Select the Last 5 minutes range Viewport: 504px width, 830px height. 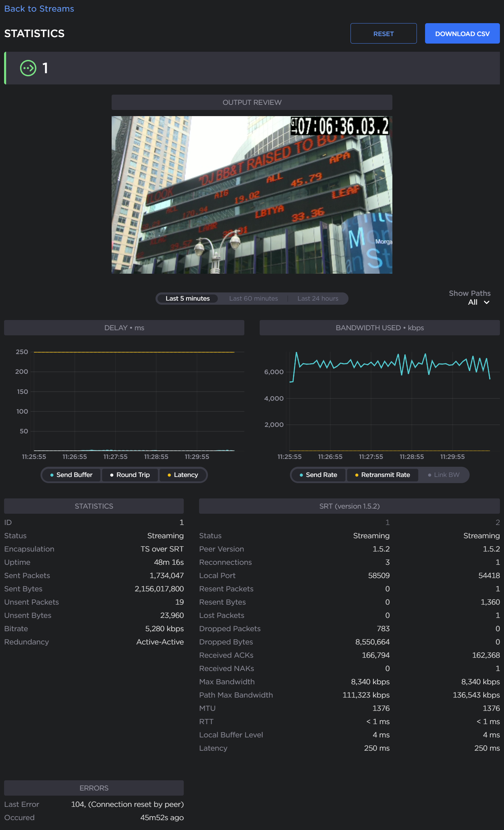point(188,299)
